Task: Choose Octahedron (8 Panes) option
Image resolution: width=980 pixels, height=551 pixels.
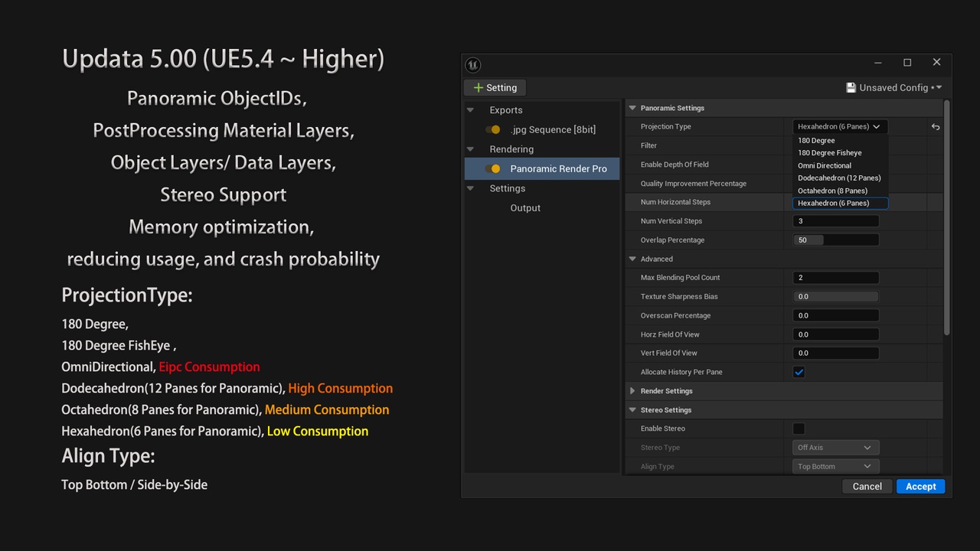Action: [x=840, y=191]
